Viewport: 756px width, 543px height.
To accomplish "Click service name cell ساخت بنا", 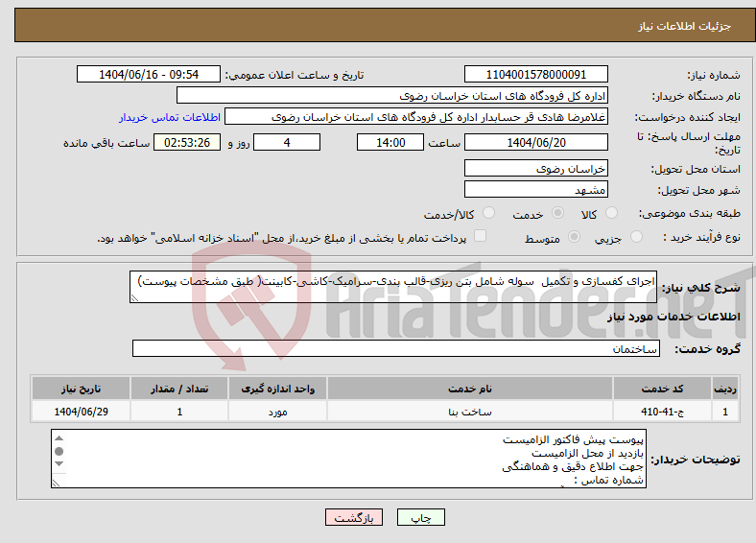I will click(470, 412).
